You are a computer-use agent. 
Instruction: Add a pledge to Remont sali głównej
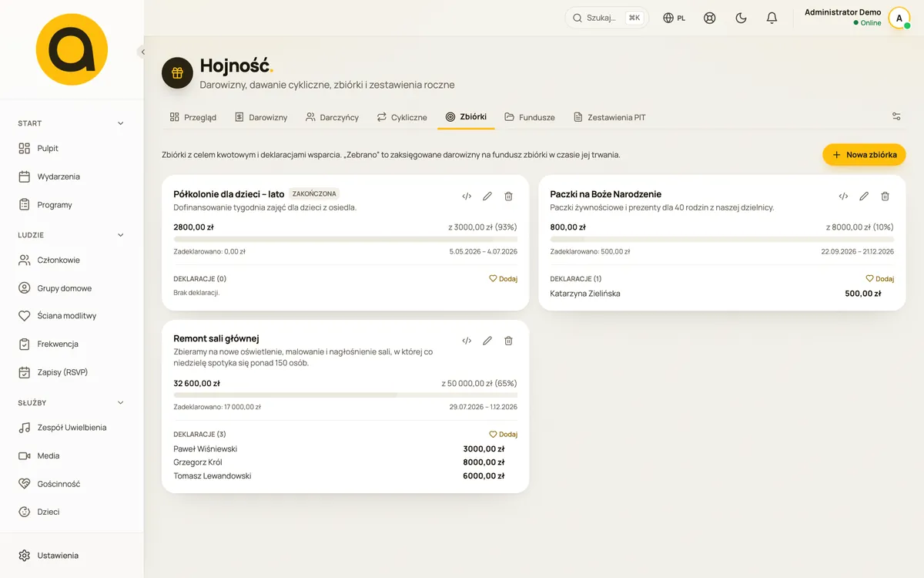[504, 434]
